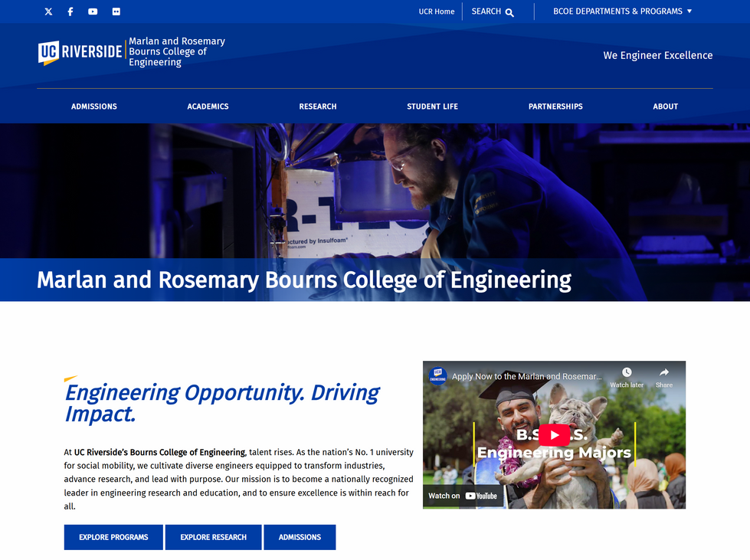Click Watch on YouTube badge

(463, 496)
